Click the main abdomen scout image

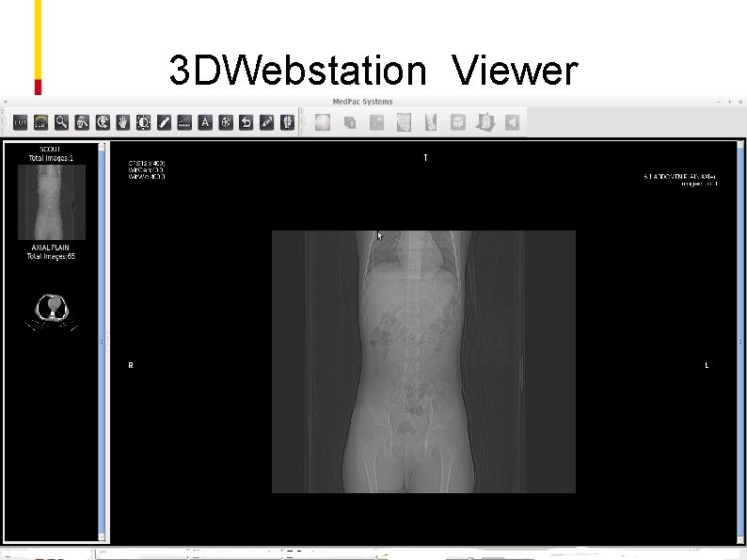(423, 361)
